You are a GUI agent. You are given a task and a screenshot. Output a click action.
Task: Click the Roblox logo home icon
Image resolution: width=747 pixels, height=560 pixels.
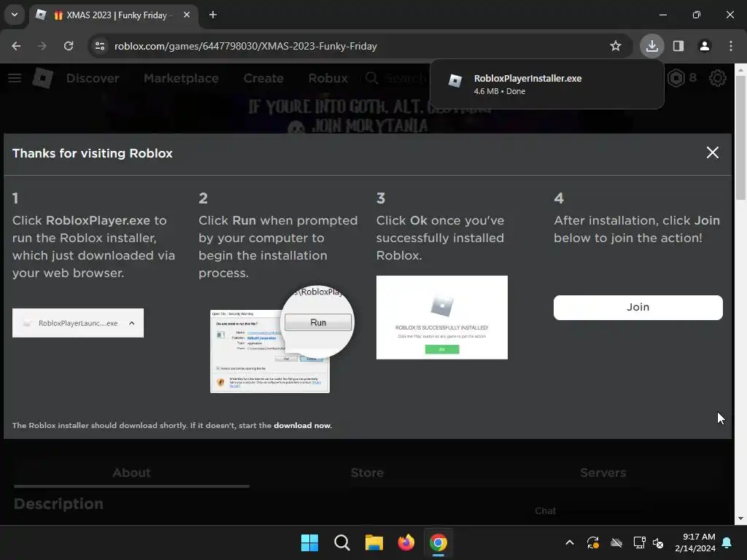[x=43, y=78]
